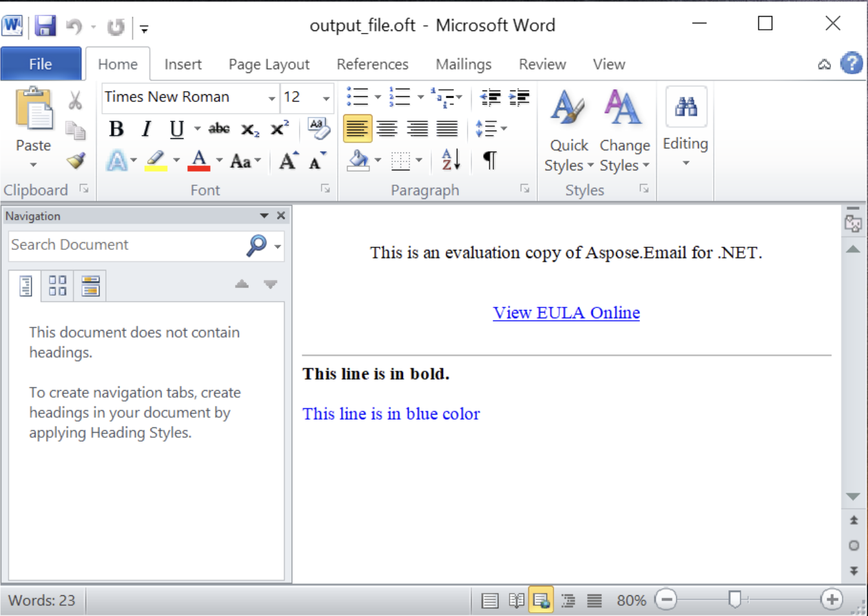Open the Find tool in Editing group
868x616 pixels.
[x=685, y=107]
